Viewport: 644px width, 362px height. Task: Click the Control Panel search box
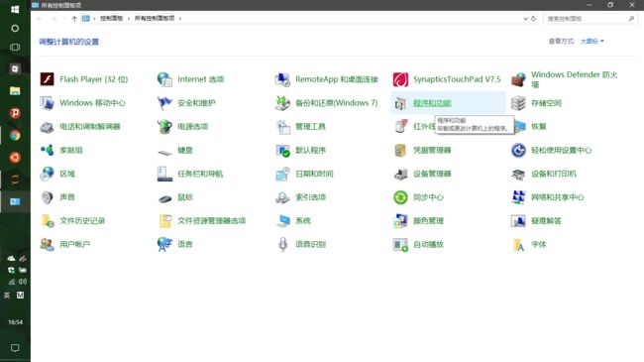590,19
